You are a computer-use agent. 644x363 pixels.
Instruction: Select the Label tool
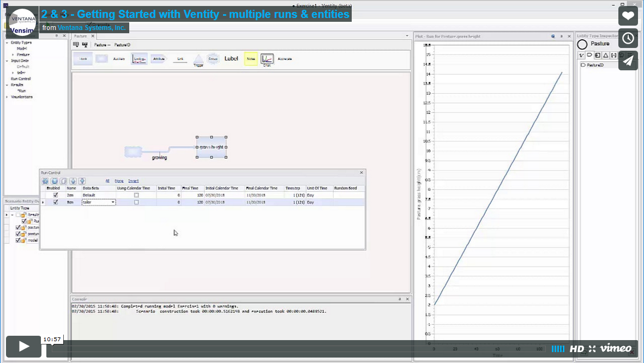point(231,59)
